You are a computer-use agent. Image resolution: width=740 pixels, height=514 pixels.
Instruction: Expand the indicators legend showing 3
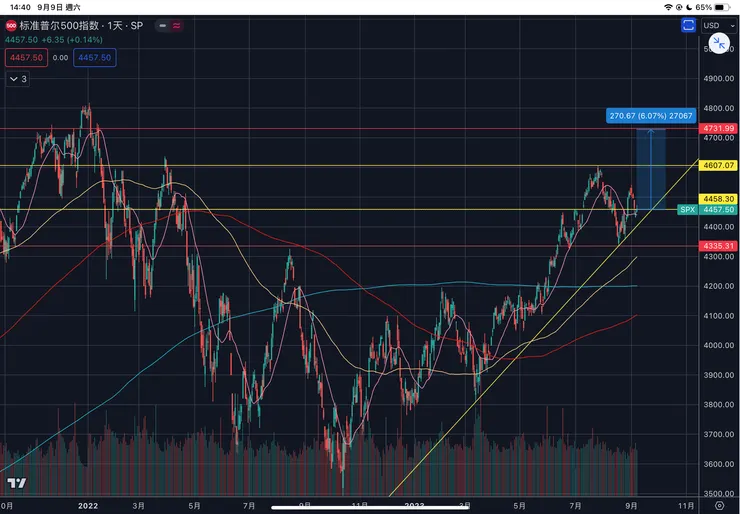[18, 79]
